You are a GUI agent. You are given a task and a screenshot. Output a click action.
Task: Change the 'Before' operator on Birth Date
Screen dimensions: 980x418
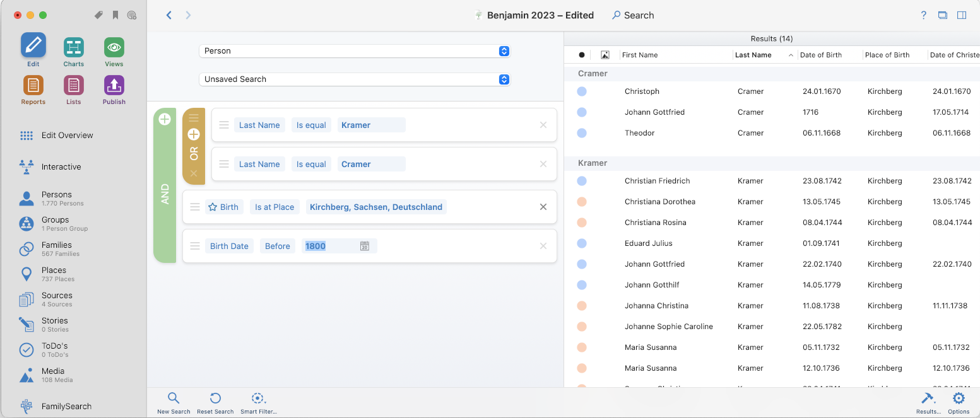(277, 247)
